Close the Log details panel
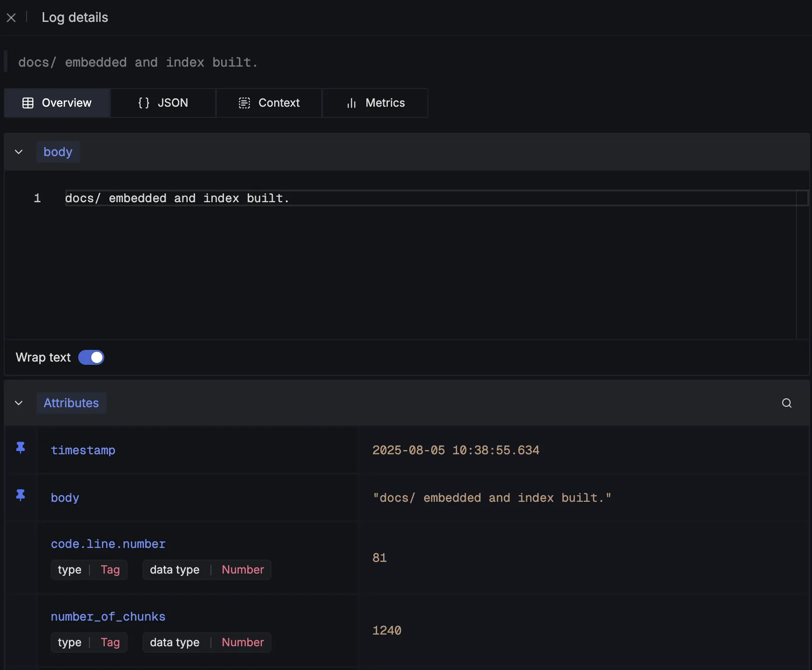The height and width of the screenshot is (670, 812). click(11, 18)
